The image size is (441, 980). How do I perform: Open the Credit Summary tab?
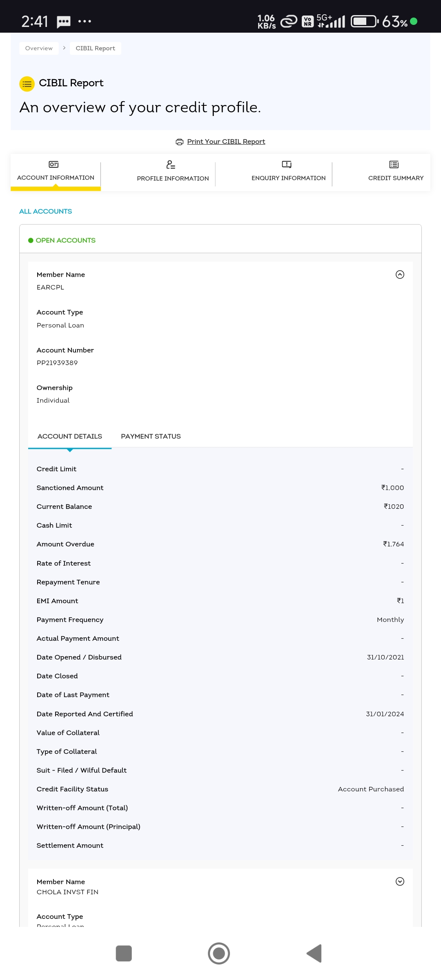point(396,178)
